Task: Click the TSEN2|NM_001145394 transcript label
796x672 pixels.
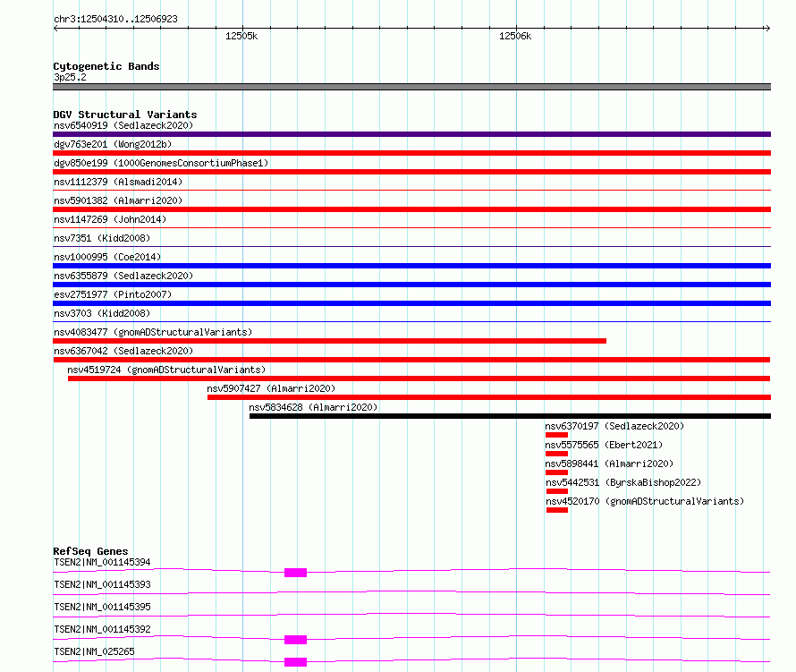Action: 102,562
